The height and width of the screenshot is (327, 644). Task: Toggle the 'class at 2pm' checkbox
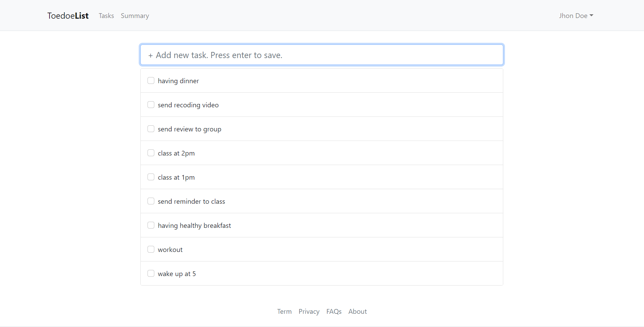[x=151, y=153]
